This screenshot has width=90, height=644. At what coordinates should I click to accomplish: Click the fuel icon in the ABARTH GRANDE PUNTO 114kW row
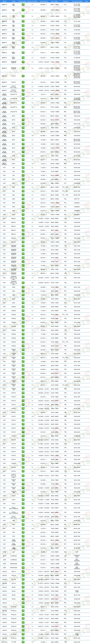23,62
